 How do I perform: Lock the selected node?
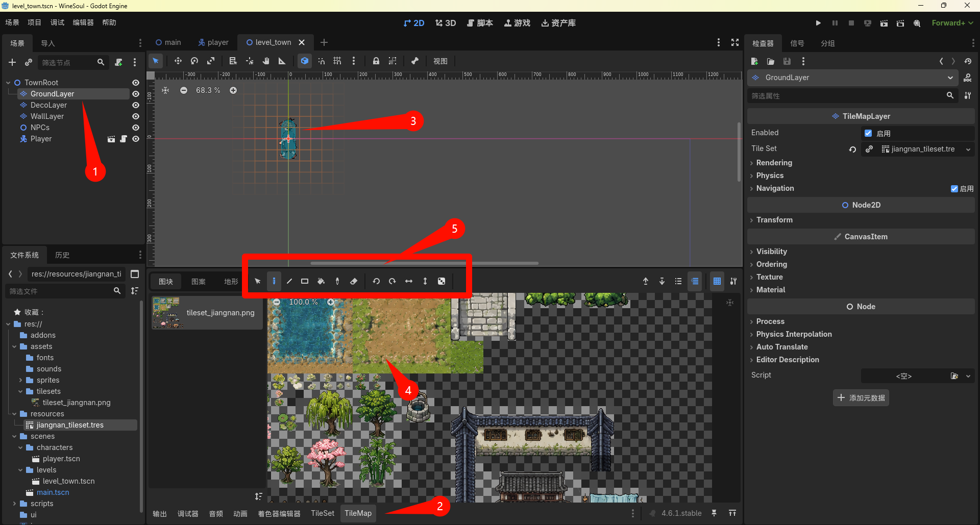376,61
